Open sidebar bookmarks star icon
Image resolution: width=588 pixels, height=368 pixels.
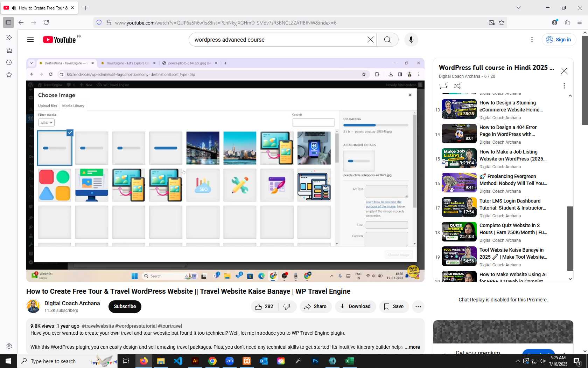[9, 75]
